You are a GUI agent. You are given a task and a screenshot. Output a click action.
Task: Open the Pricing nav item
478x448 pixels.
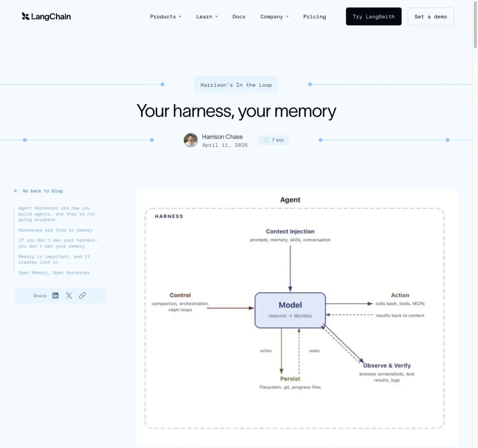[x=315, y=17]
